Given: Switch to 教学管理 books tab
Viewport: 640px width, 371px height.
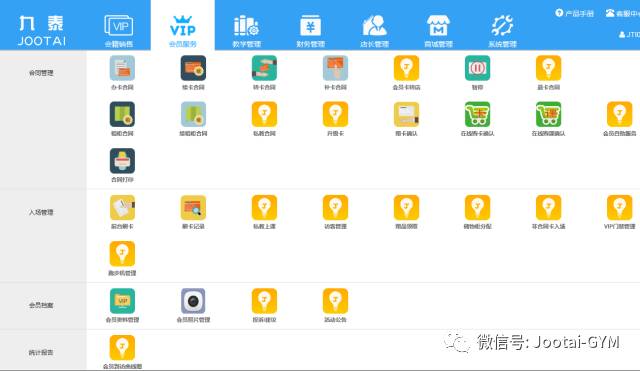Looking at the screenshot, I should [x=247, y=31].
